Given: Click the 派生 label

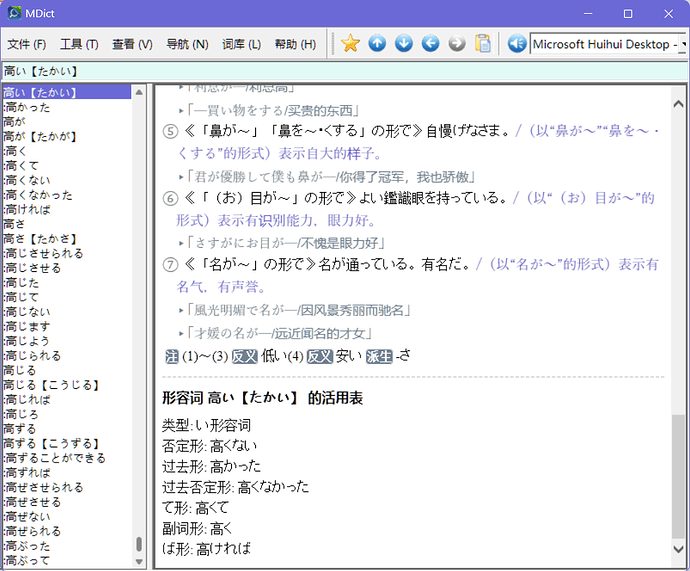Looking at the screenshot, I should [379, 356].
